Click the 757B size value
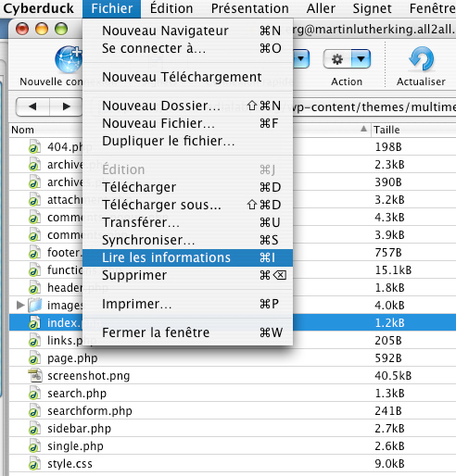This screenshot has height=476, width=456. click(x=388, y=253)
